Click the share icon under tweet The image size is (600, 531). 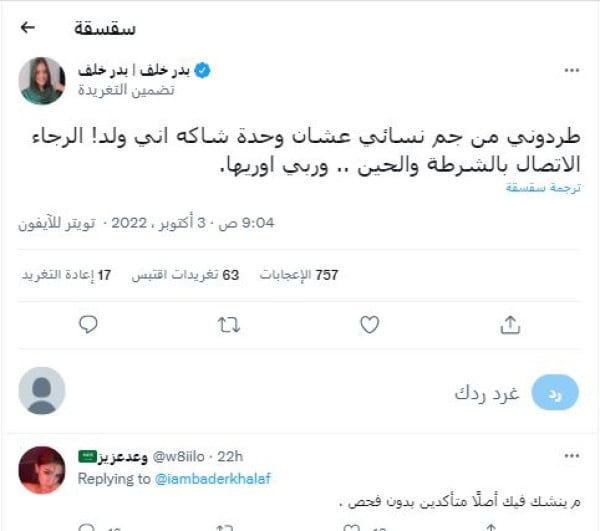pyautogui.click(x=510, y=324)
